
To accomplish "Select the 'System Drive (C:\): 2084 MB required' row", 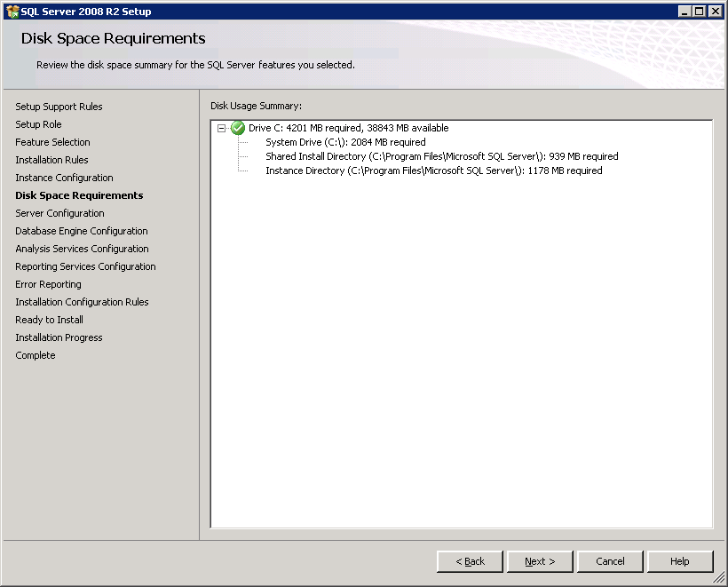I will 346,142.
